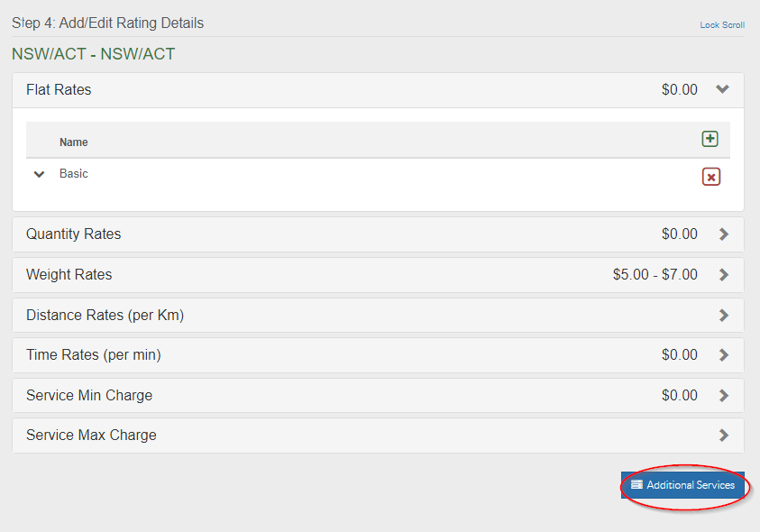Click the Weight Rates $5.00 - $7.00 amount
This screenshot has width=760, height=532.
(x=655, y=274)
